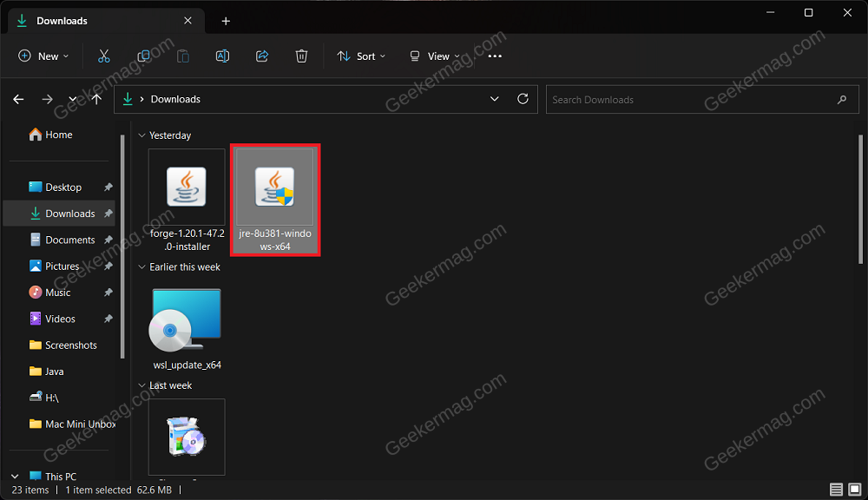Click the Share icon in toolbar
This screenshot has width=868, height=500.
262,56
